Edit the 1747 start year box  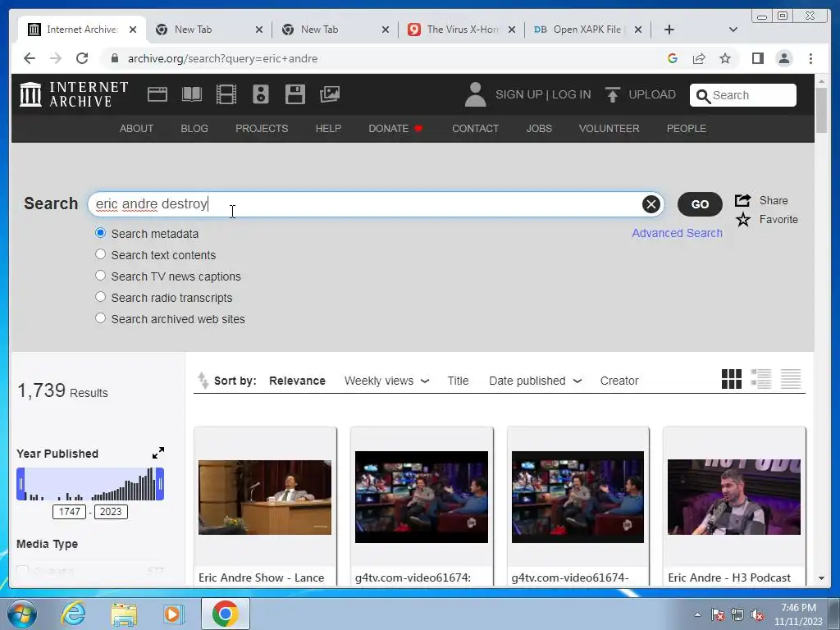click(x=69, y=512)
